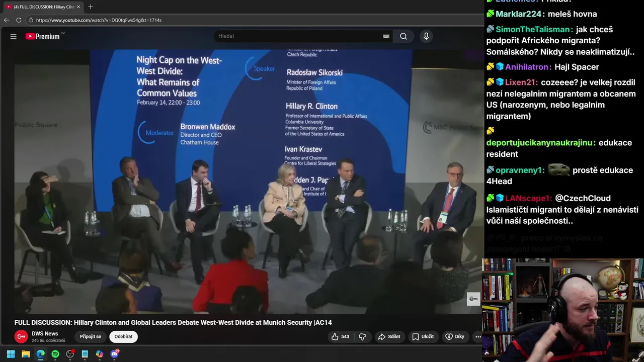644x362 pixels.
Task: Click the video title FULL DISCUSSION text
Action: [173, 323]
